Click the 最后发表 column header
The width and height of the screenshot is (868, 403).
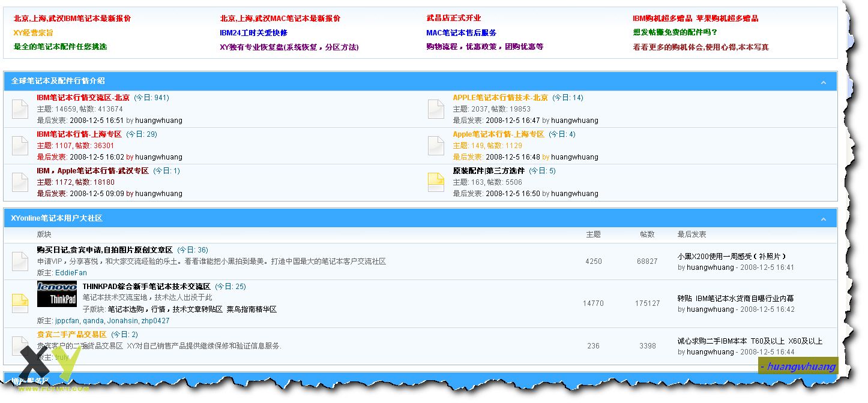coord(692,234)
